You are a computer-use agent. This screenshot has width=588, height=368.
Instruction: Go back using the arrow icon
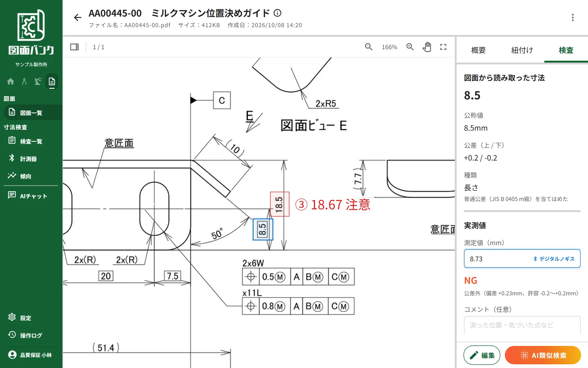click(77, 17)
